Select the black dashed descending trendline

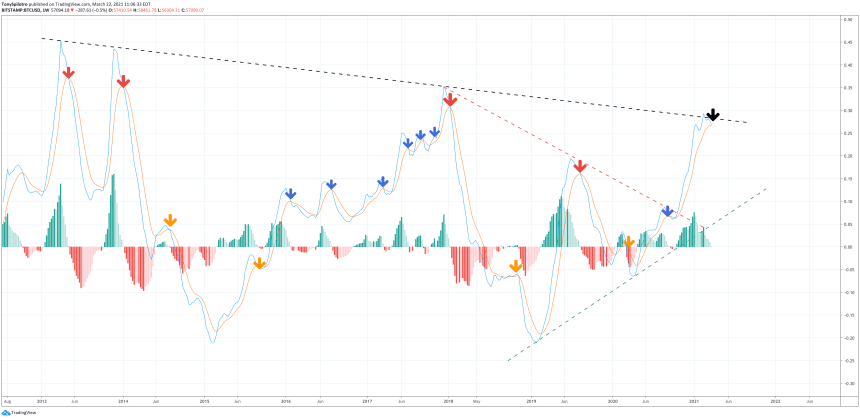click(250, 65)
